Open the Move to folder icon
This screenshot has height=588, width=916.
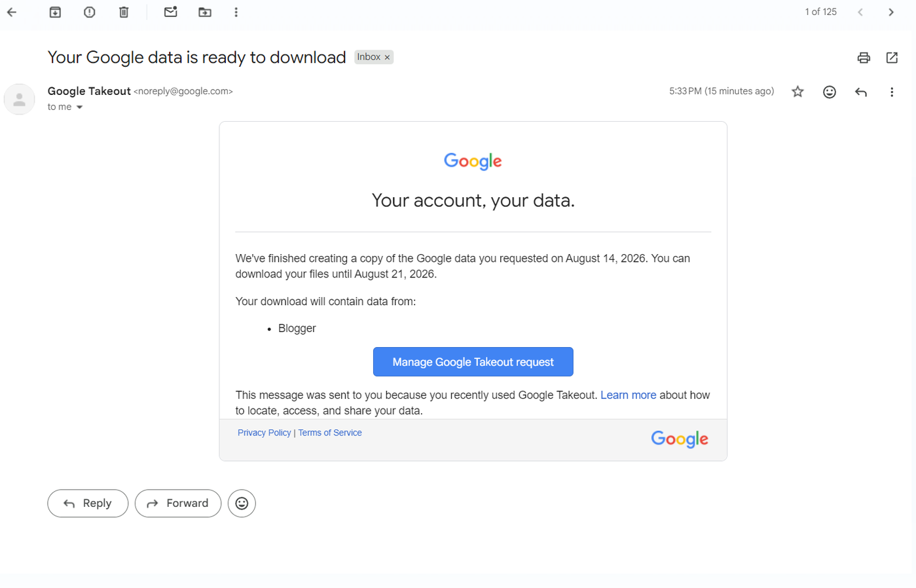tap(205, 12)
